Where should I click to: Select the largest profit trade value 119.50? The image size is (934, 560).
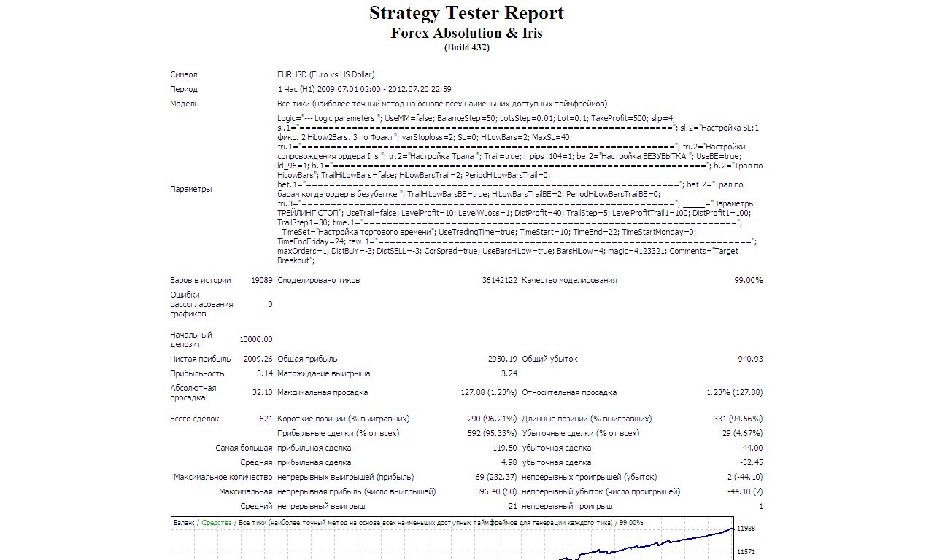pos(505,448)
